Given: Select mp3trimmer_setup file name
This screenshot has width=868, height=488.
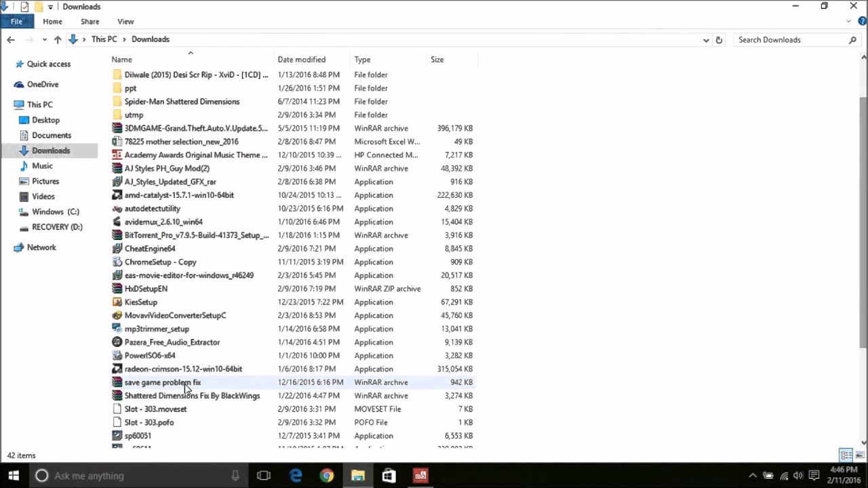Looking at the screenshot, I should point(157,329).
